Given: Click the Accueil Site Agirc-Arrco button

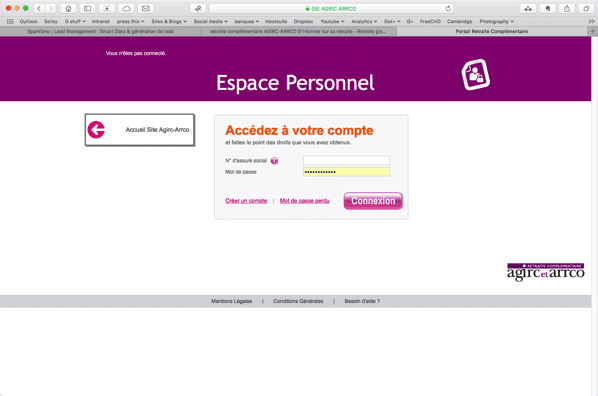Looking at the screenshot, I should click(140, 130).
